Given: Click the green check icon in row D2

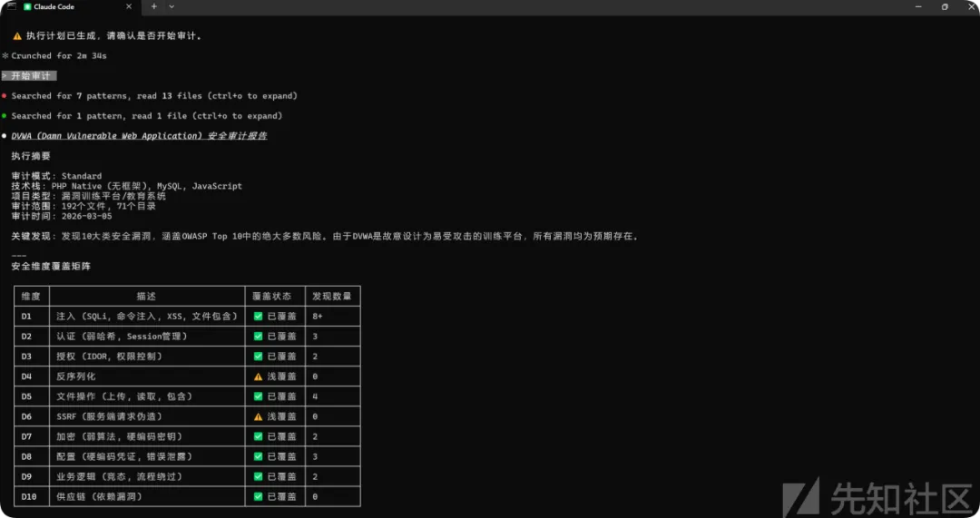Looking at the screenshot, I should pos(258,337).
